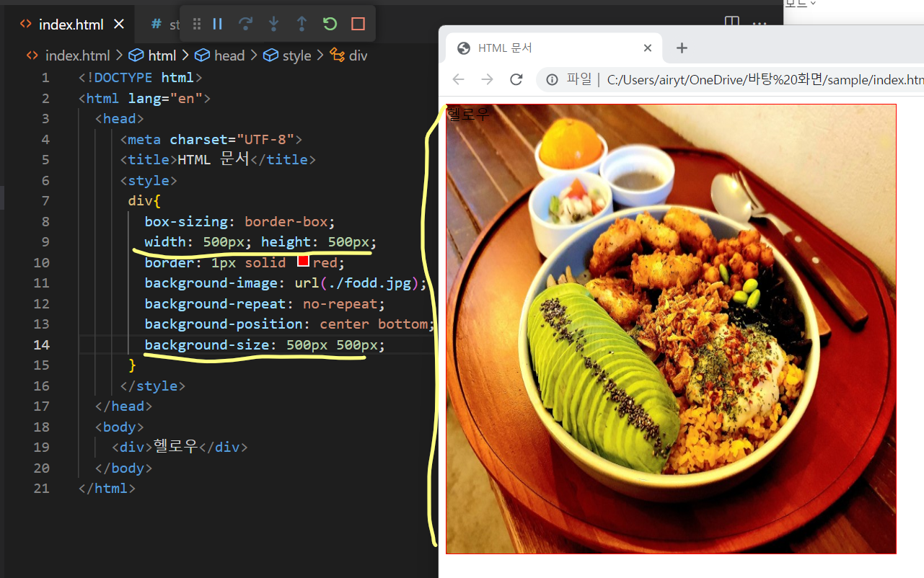Click the <title> tag text on line 5
The height and width of the screenshot is (578, 924).
click(x=148, y=159)
